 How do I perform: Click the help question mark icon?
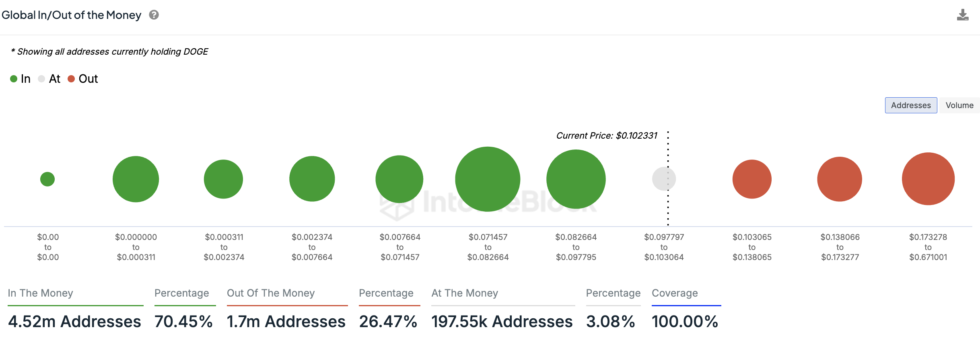point(154,15)
